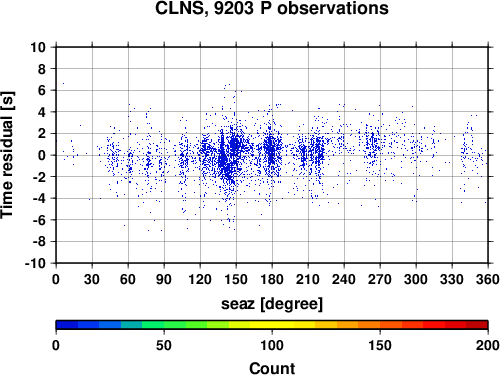Image resolution: width=500 pixels, height=375 pixels.
Task: Click the y-axis tick label 10
Action: [x=38, y=47]
